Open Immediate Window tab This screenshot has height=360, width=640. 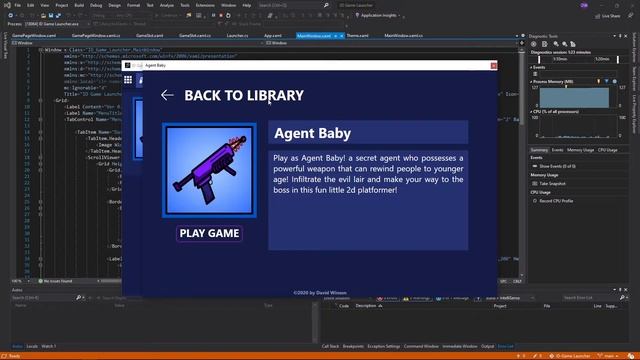coord(460,346)
